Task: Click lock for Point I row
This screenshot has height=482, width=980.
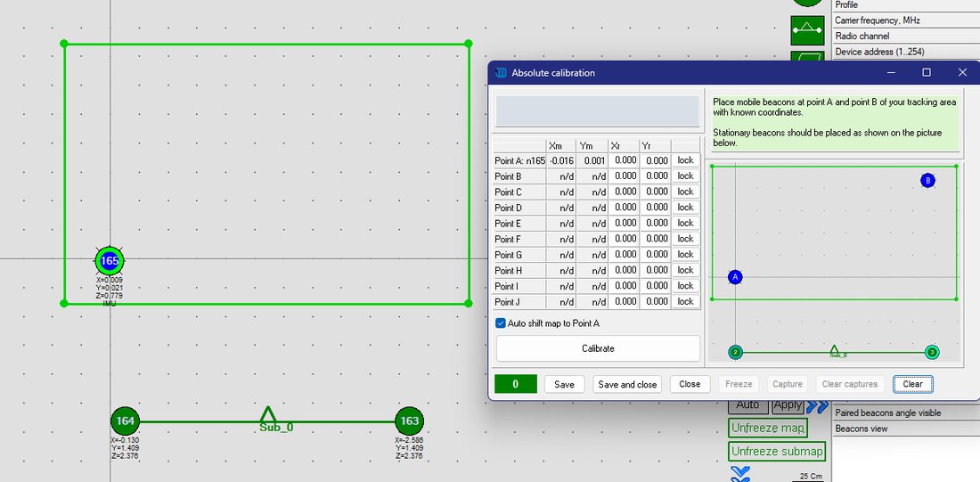Action: point(686,285)
